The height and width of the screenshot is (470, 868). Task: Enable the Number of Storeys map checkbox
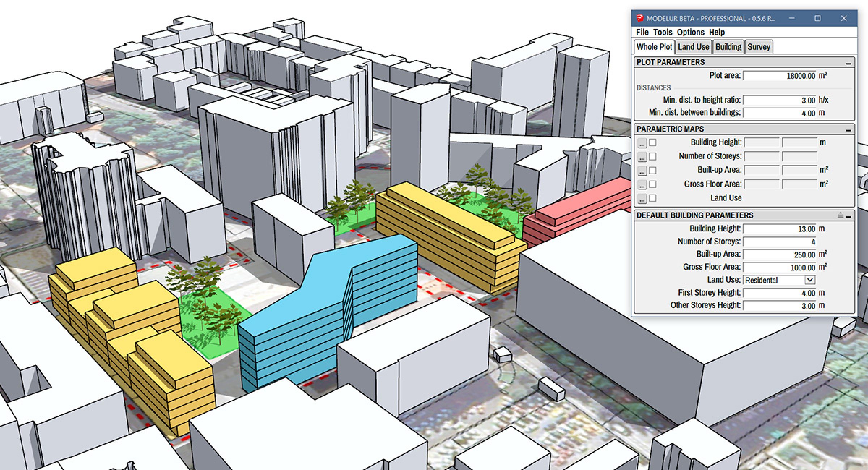pos(652,157)
